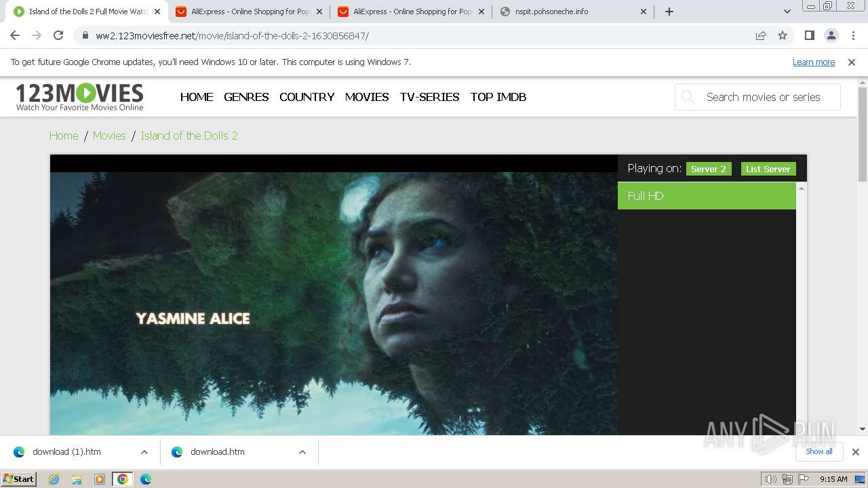Click page scrollbar down arrow
The height and width of the screenshot is (488, 868).
click(x=863, y=428)
